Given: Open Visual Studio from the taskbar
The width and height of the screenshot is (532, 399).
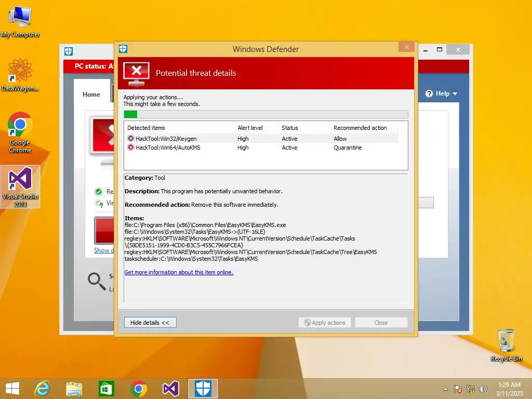Looking at the screenshot, I should (x=170, y=389).
